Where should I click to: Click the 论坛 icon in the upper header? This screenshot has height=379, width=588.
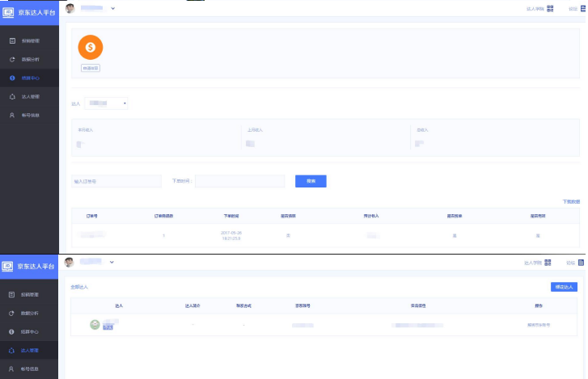(582, 8)
